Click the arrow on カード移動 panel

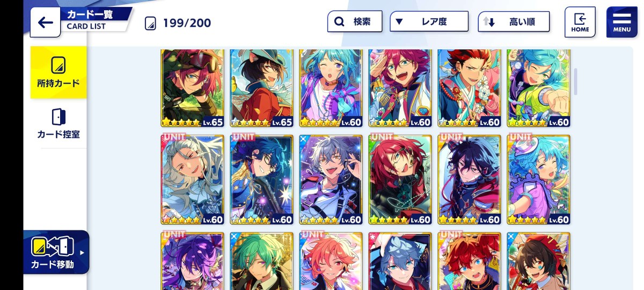(x=82, y=252)
